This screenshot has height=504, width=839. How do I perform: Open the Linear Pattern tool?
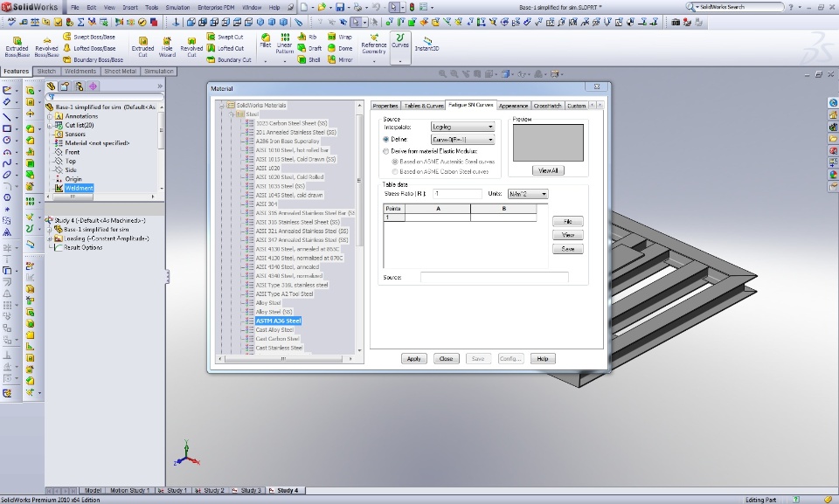285,44
